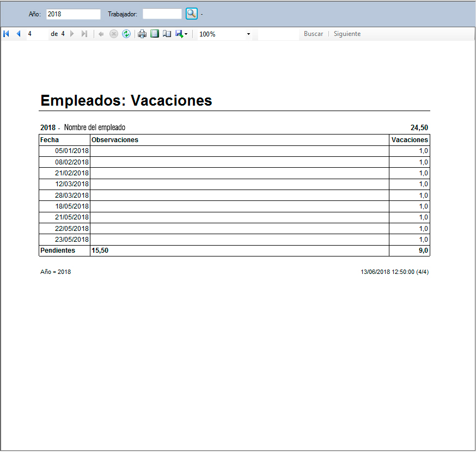Click the magnifier search worker button
Image resolution: width=476 pixels, height=452 pixels.
(192, 14)
